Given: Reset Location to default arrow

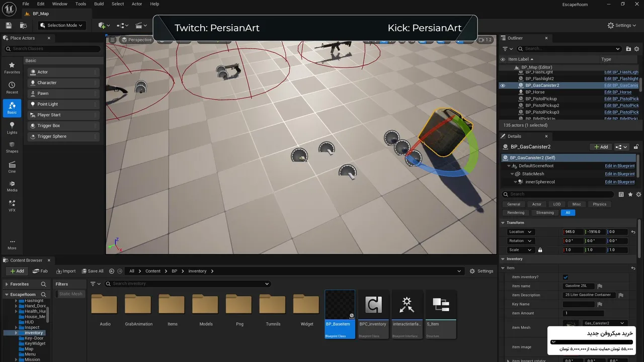Looking at the screenshot, I should click(x=633, y=232).
